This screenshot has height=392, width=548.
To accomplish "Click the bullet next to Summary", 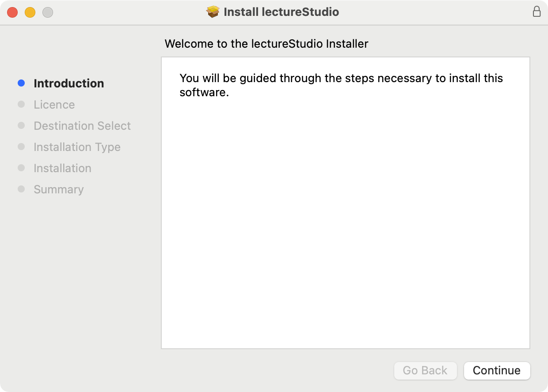I will 21,189.
